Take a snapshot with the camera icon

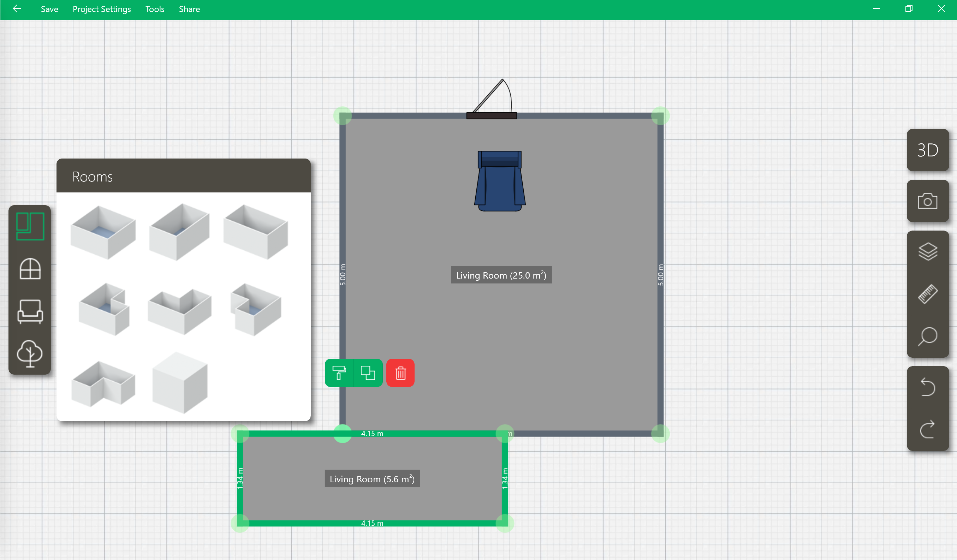[927, 201]
